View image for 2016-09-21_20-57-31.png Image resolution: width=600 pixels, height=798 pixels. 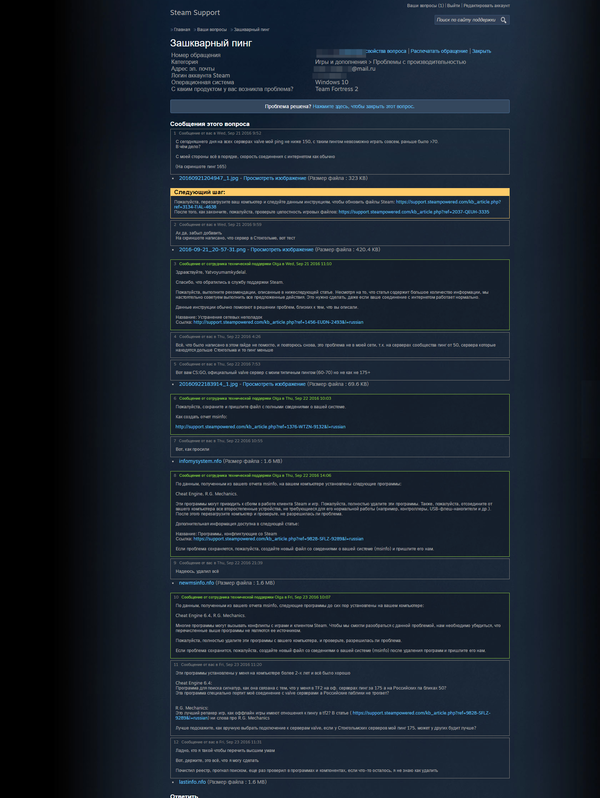click(282, 249)
